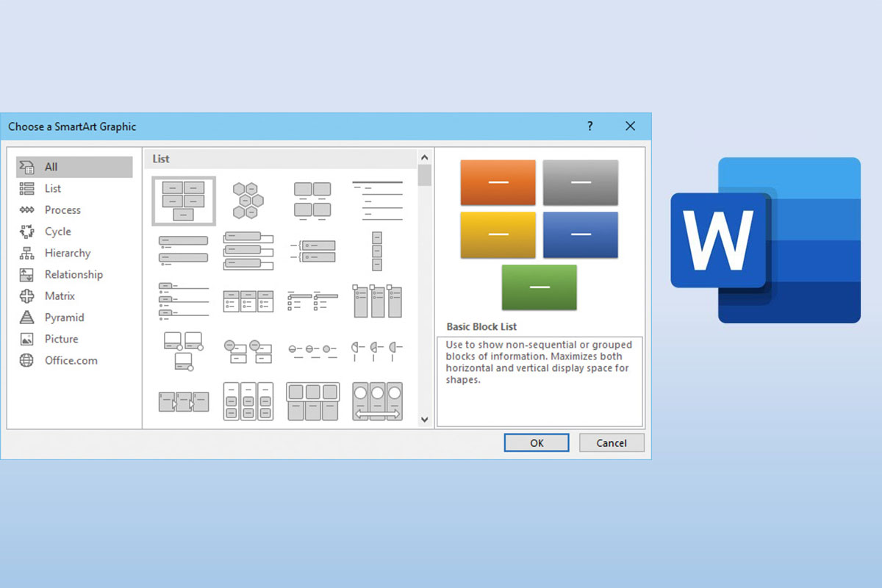Viewport: 882px width, 588px height.
Task: Click the "List" section header above thumbnails
Action: tap(161, 159)
